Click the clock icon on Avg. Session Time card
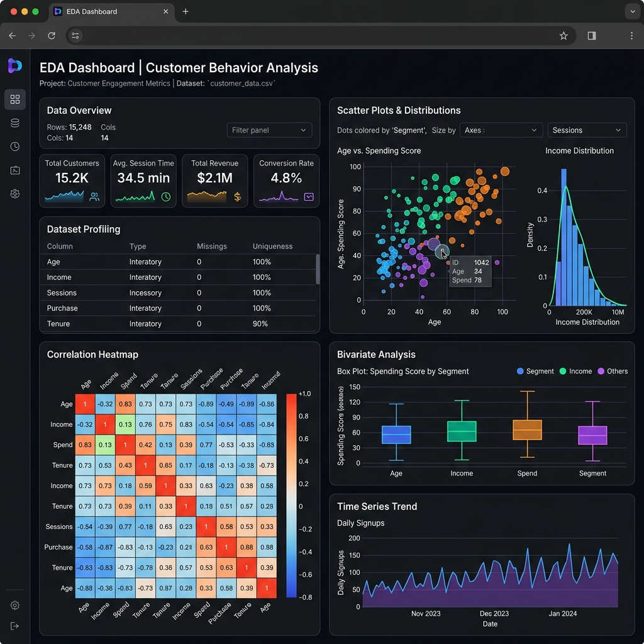The width and height of the screenshot is (644, 644). [166, 197]
